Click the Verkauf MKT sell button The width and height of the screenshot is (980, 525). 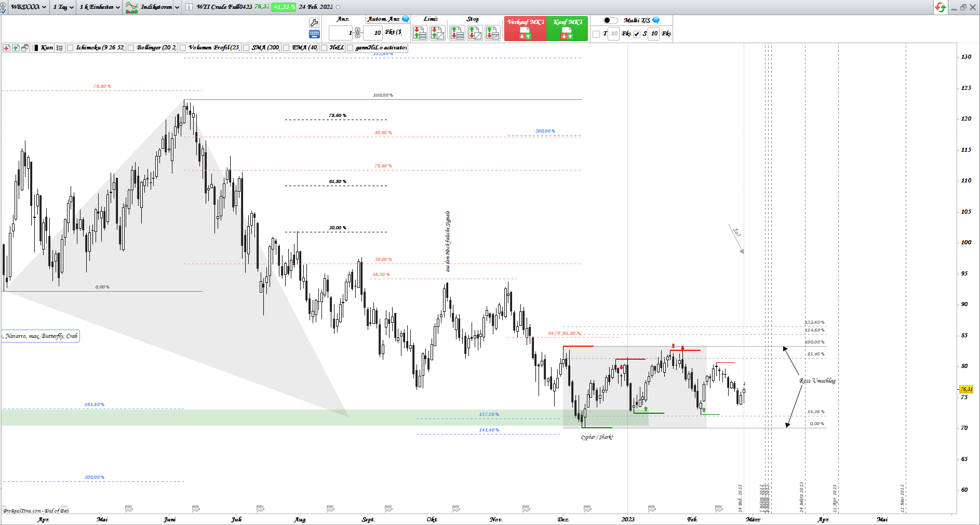525,29
